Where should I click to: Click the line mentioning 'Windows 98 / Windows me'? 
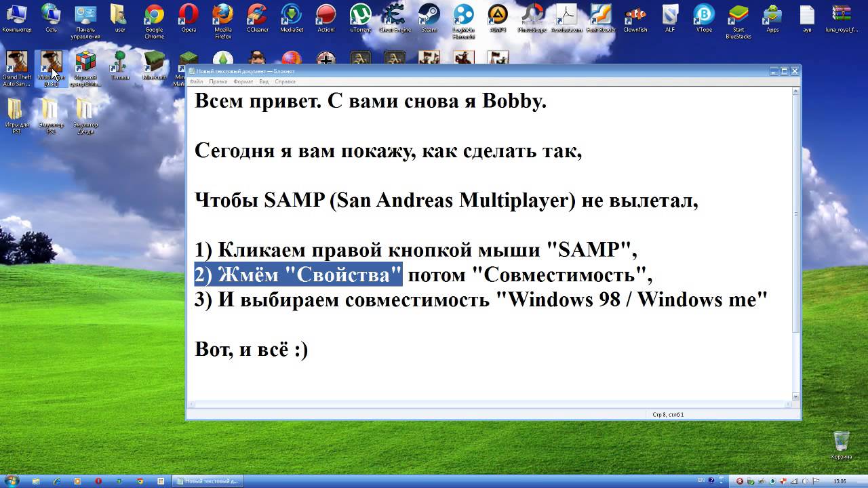coord(481,300)
